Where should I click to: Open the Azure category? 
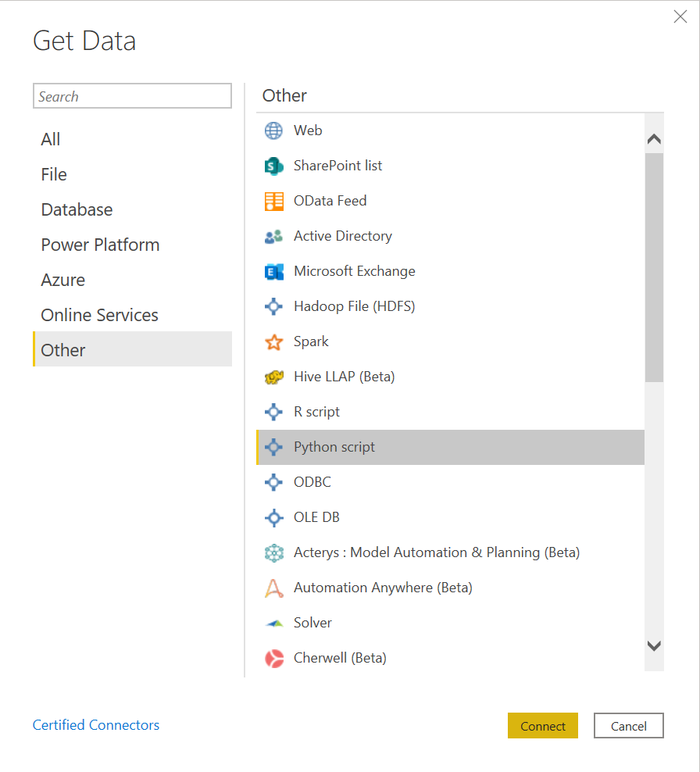(63, 280)
